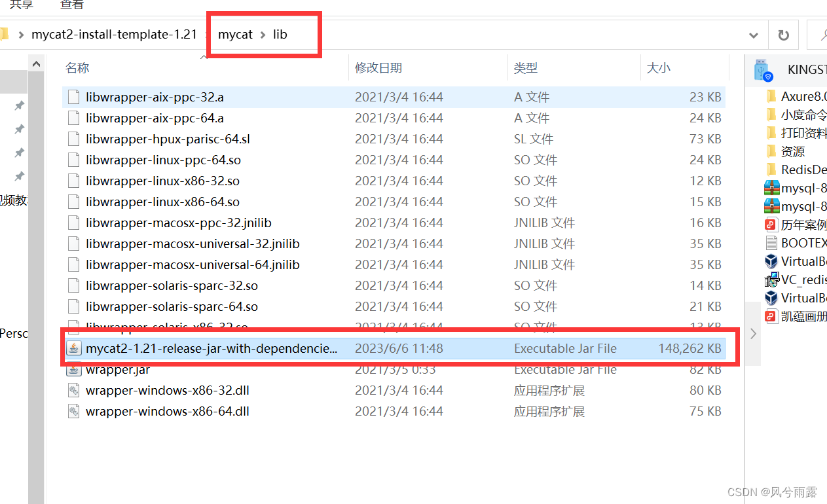Click the scrollbar up arrow
This screenshot has width=827, height=504.
(x=36, y=63)
